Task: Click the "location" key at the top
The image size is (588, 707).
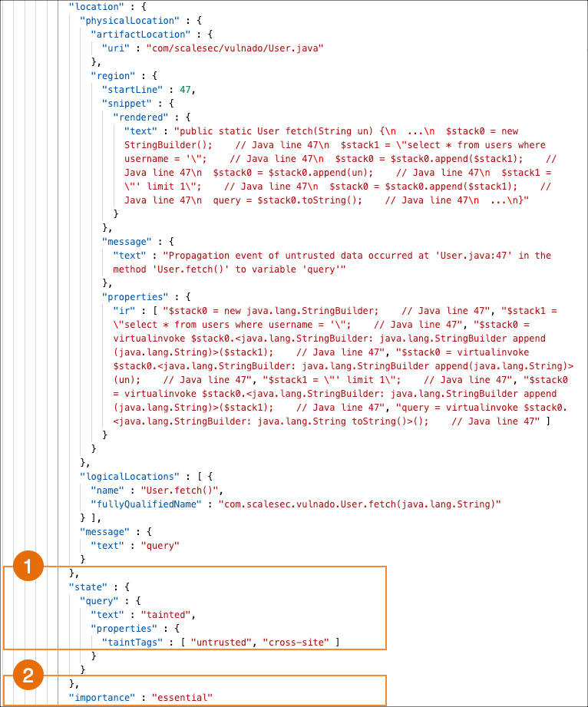Action: 94,7
